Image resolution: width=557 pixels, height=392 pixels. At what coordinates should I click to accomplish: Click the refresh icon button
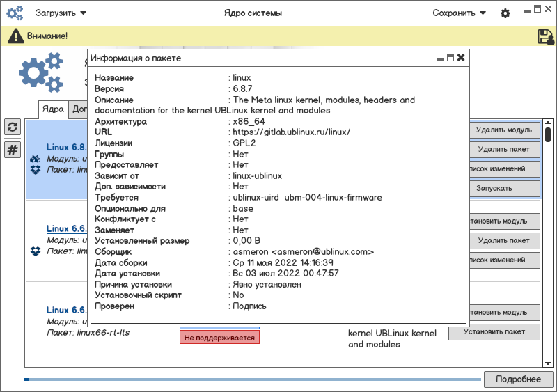click(13, 127)
